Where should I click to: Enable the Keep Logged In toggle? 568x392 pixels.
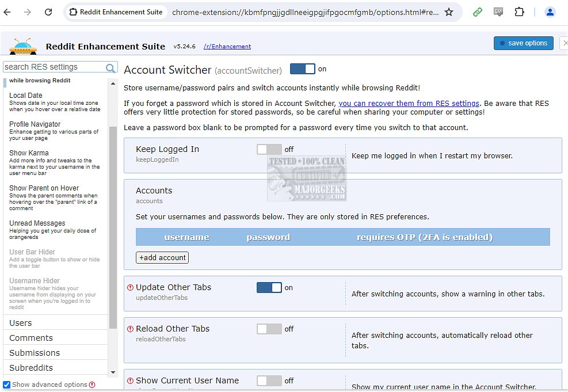[x=269, y=150]
